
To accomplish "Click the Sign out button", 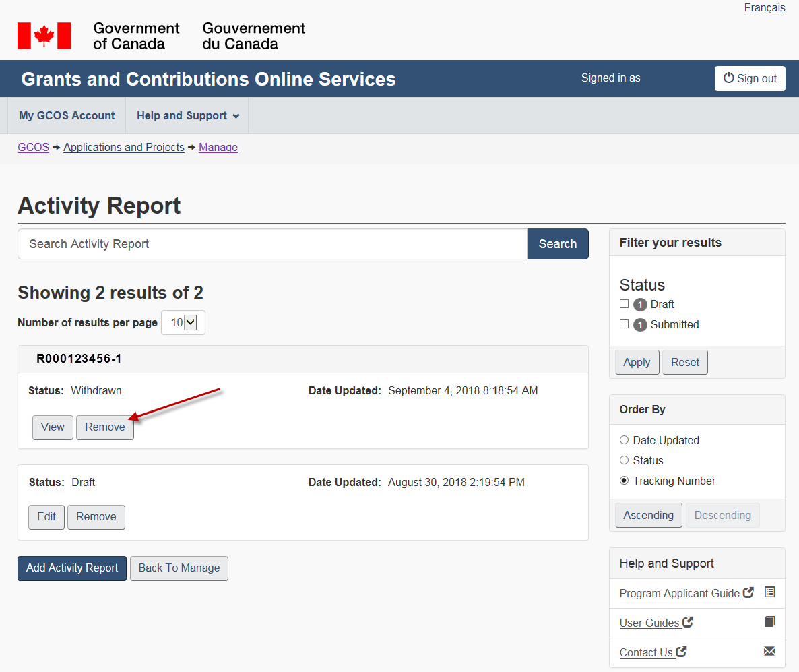I will click(750, 78).
